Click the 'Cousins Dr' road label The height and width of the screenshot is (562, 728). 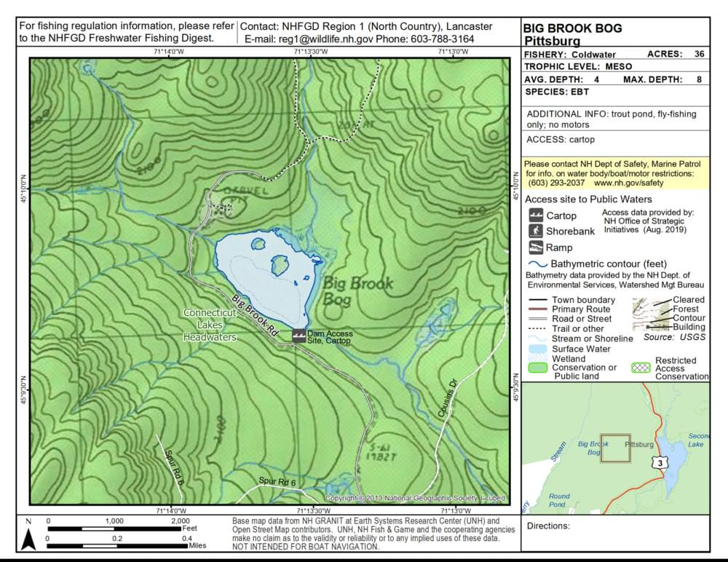448,398
